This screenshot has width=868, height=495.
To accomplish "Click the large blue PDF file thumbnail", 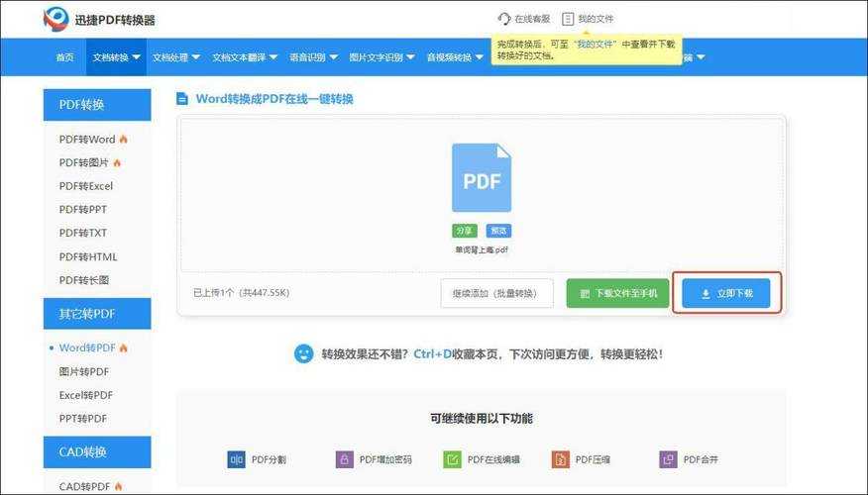I will click(x=482, y=178).
